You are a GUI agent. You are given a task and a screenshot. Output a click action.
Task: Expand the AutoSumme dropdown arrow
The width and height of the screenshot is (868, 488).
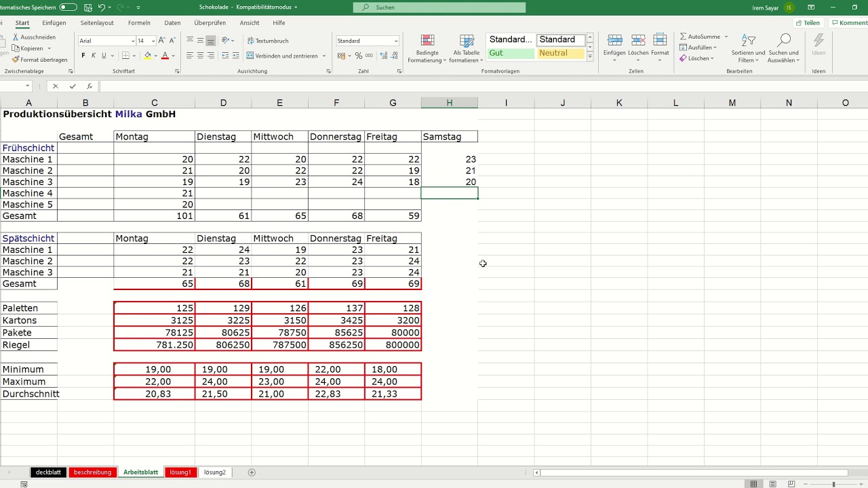pos(726,37)
